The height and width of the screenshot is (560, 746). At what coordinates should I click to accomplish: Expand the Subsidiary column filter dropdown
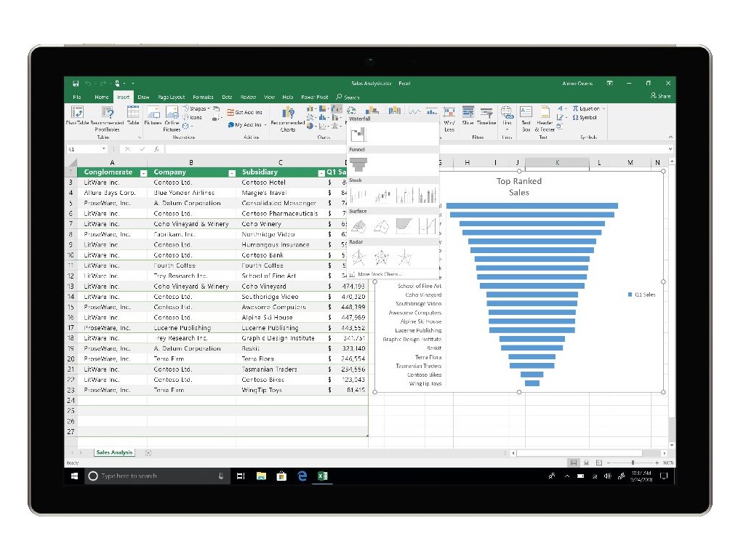(x=321, y=173)
